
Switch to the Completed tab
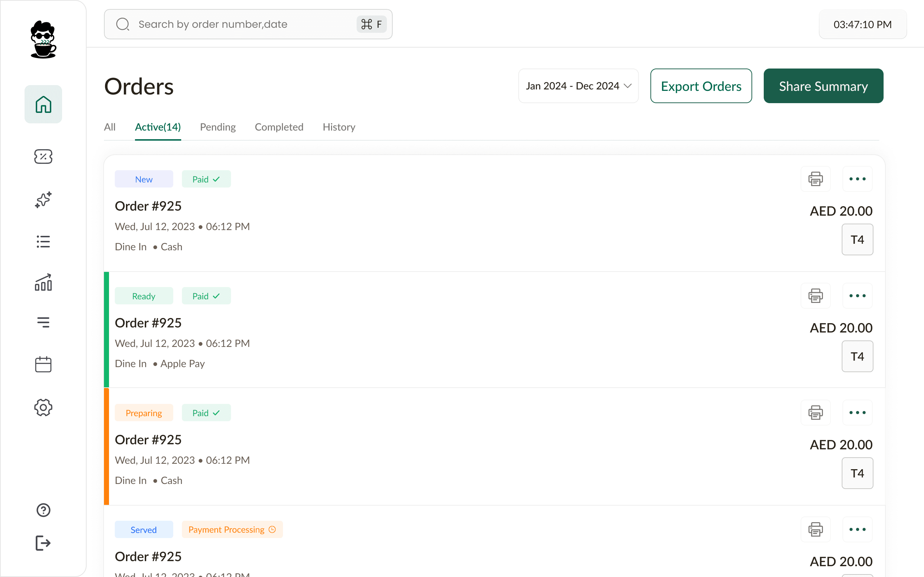pyautogui.click(x=279, y=127)
